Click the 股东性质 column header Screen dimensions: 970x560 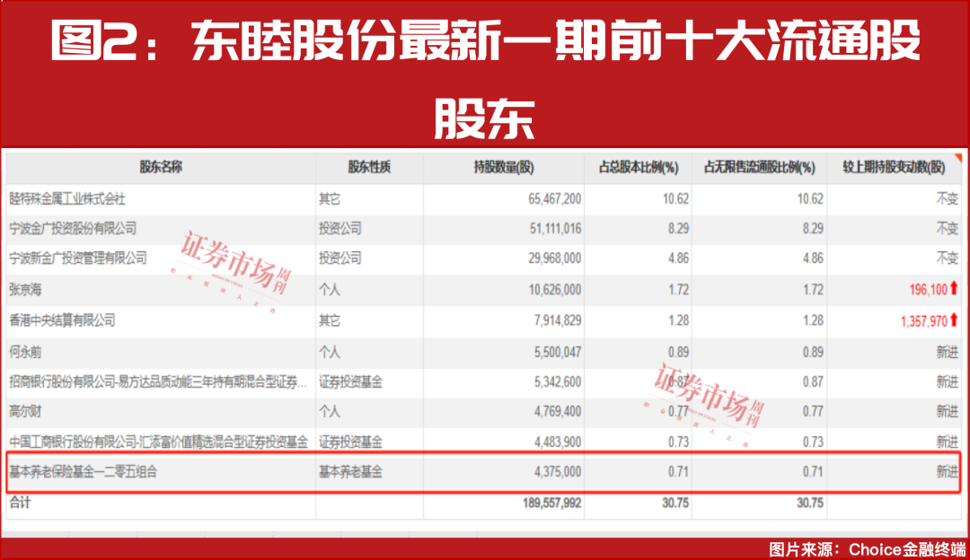[x=369, y=167]
